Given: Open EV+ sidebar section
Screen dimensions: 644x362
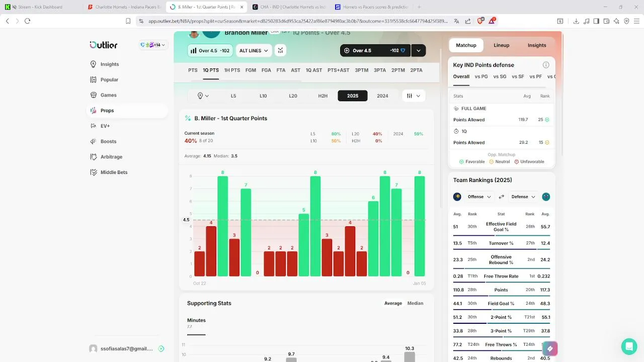Looking at the screenshot, I should tap(100, 126).
